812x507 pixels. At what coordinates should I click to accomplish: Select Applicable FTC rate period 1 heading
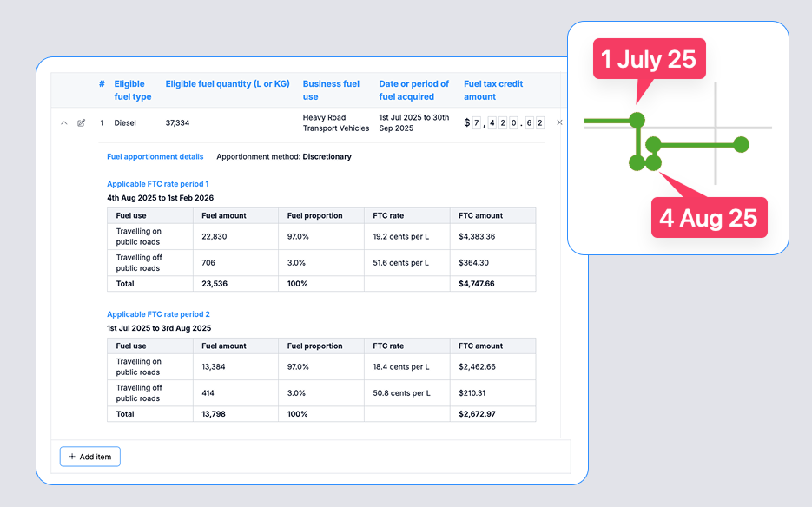pyautogui.click(x=157, y=184)
